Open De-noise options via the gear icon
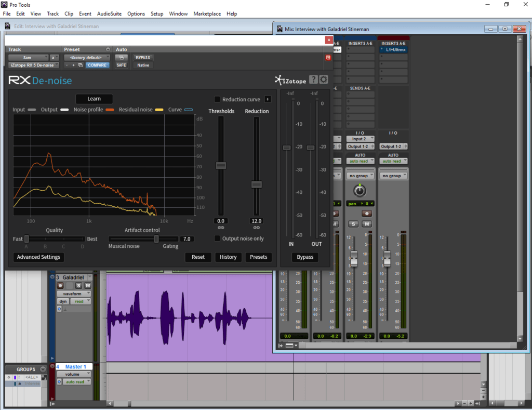 324,80
